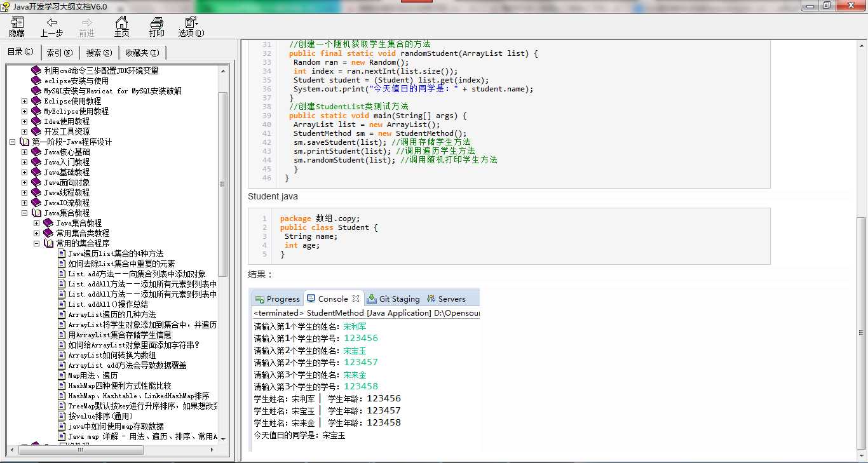The height and width of the screenshot is (463, 868).
Task: Open the 选项 (Options) menu button
Action: pyautogui.click(x=191, y=27)
